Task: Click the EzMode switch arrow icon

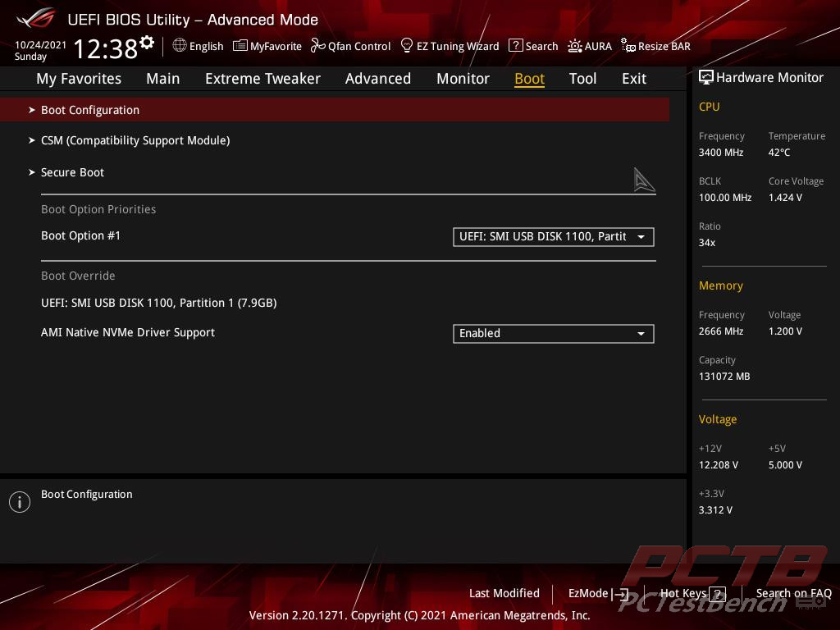Action: point(620,594)
